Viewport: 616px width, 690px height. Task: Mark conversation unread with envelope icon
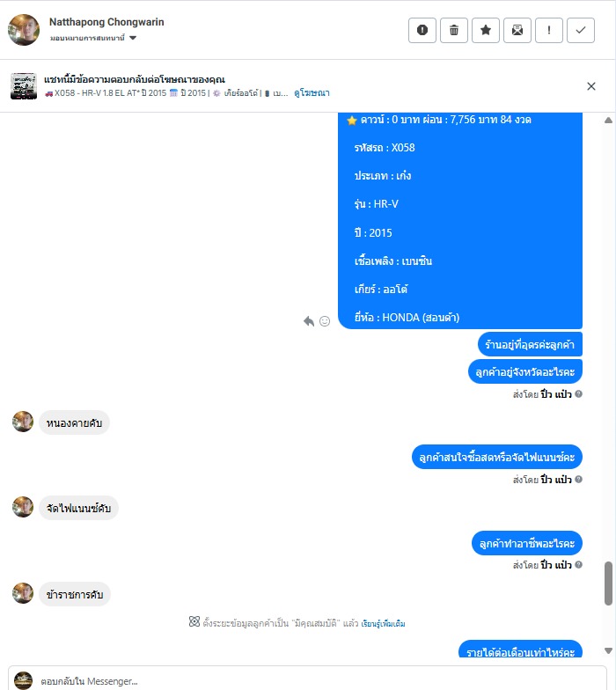[x=517, y=30]
